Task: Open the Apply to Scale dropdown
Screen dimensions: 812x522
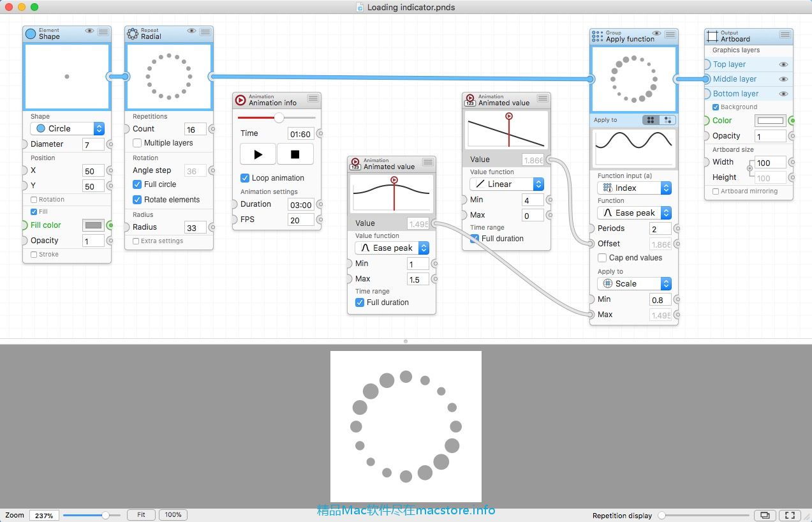Action: tap(635, 283)
